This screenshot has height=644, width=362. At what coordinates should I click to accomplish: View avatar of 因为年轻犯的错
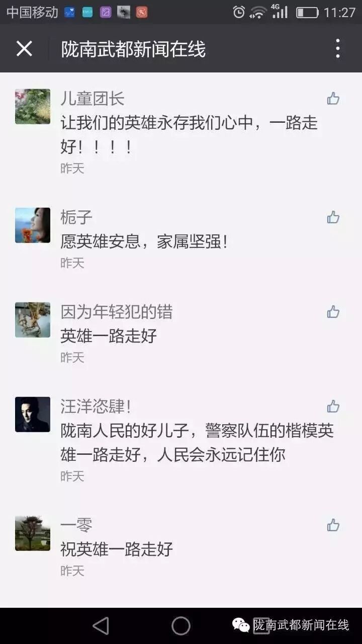pyautogui.click(x=33, y=320)
